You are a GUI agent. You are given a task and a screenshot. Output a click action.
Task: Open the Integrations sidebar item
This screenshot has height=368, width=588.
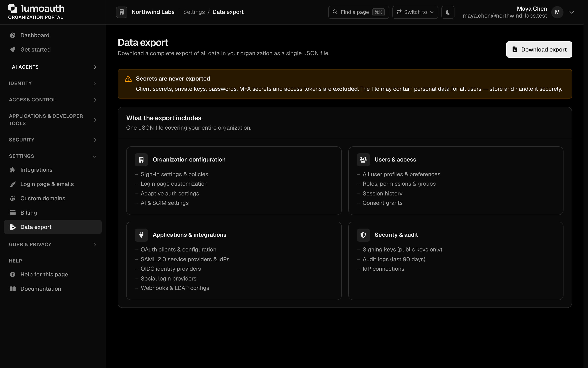click(53, 170)
